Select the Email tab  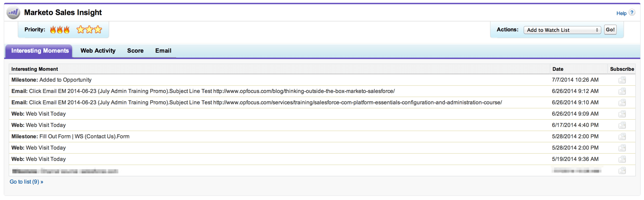pos(163,51)
